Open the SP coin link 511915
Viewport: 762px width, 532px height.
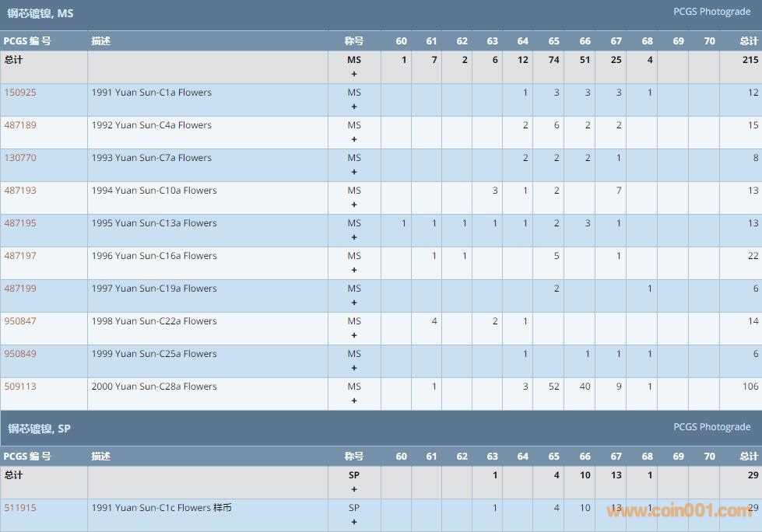20,508
